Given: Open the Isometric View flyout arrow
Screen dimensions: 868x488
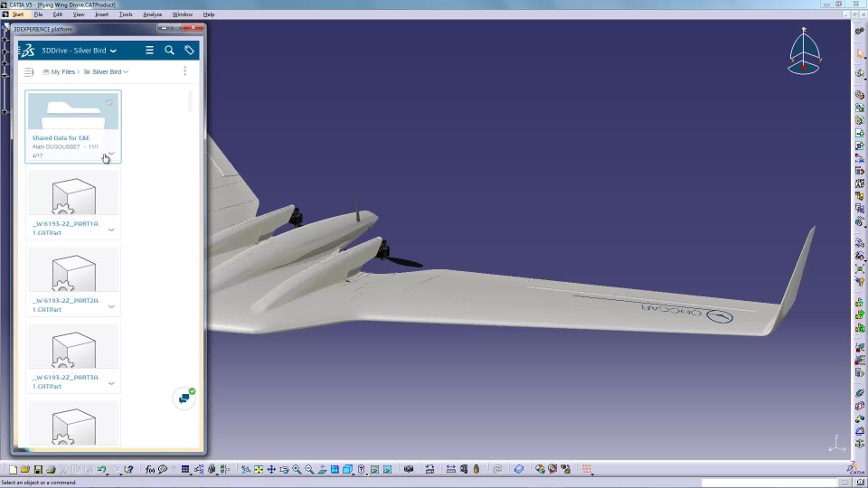Looking at the screenshot, I should tap(354, 474).
